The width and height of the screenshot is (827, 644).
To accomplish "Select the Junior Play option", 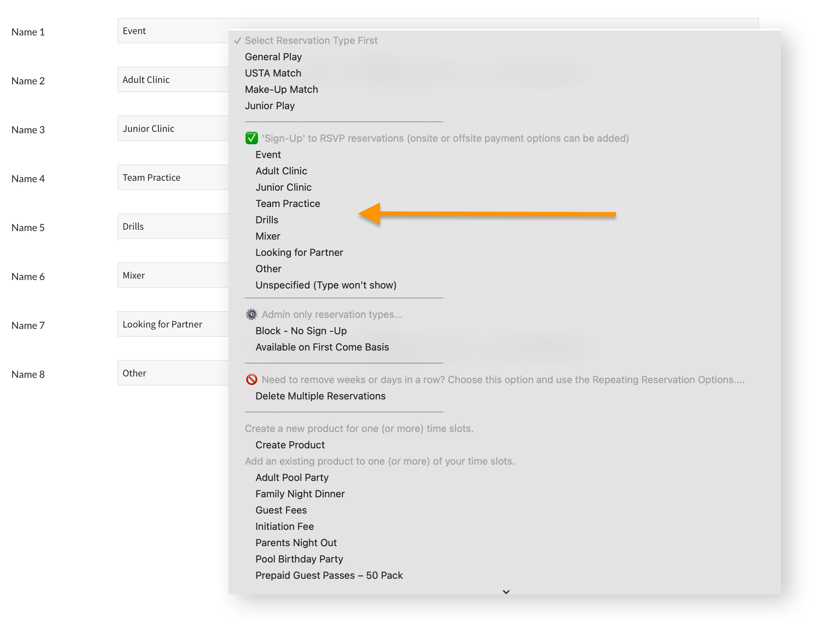I will coord(269,106).
